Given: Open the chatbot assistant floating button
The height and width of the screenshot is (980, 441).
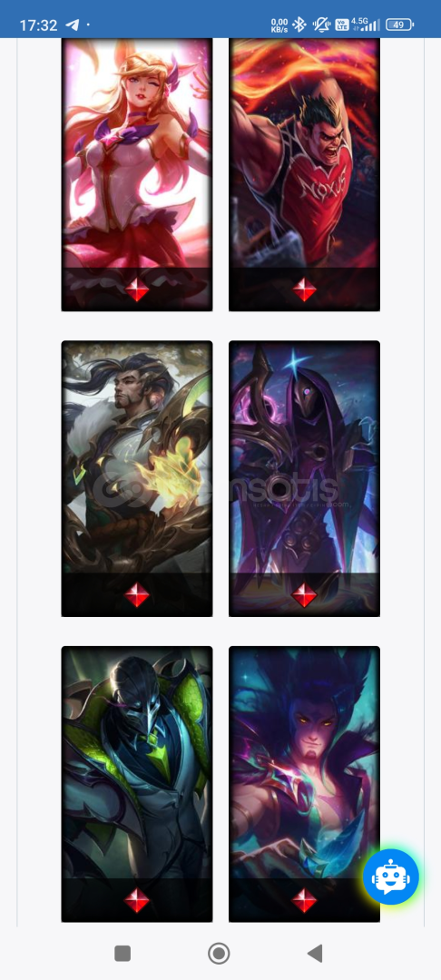Looking at the screenshot, I should 391,877.
